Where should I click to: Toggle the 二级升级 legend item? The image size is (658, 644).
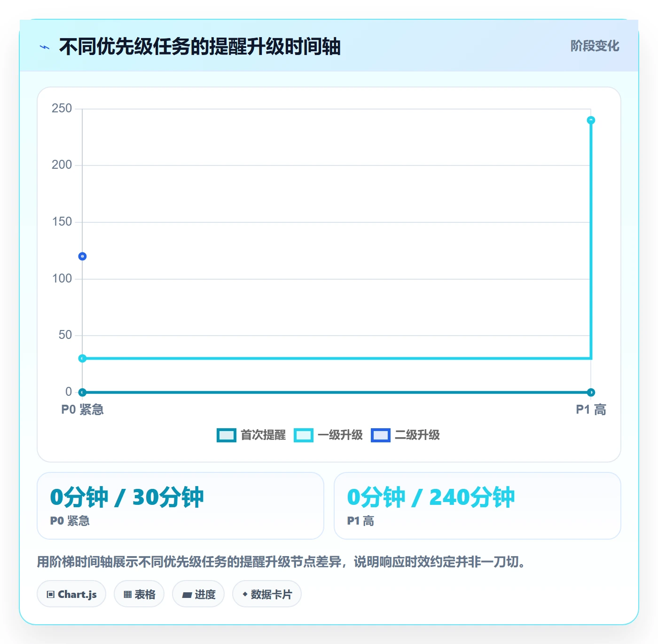405,435
